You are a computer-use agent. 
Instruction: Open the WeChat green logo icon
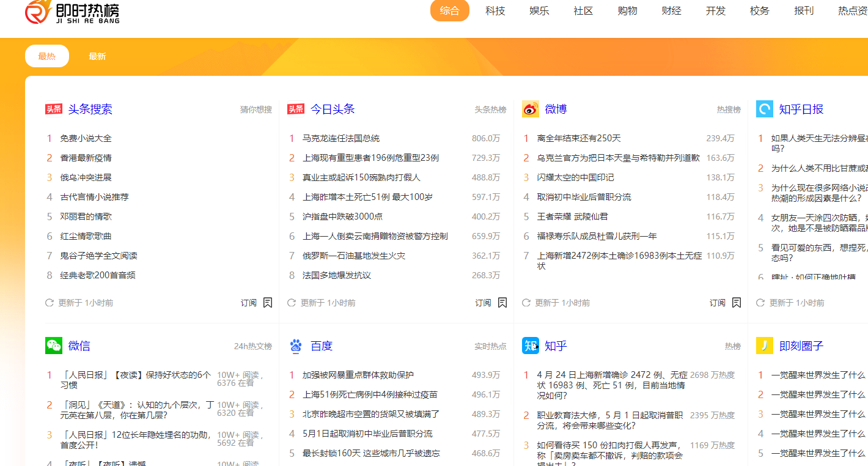tap(54, 346)
